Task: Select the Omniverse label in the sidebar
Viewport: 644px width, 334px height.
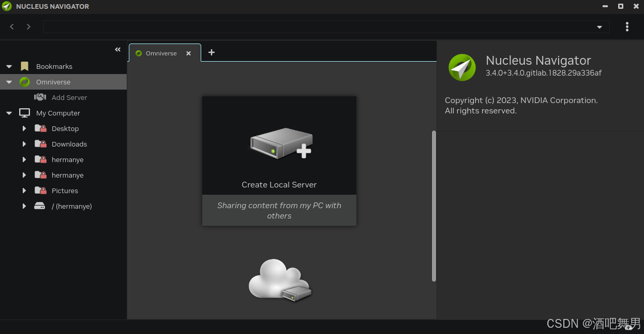Action: (x=53, y=82)
